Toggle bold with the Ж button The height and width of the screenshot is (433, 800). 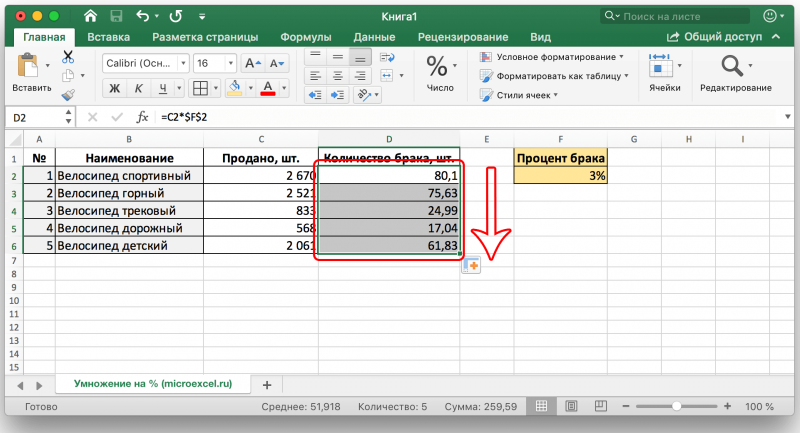point(115,88)
